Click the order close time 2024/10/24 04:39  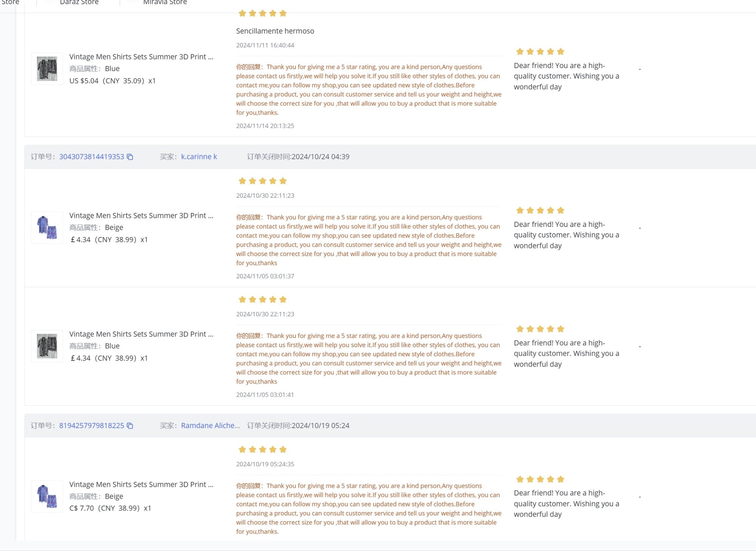click(320, 157)
